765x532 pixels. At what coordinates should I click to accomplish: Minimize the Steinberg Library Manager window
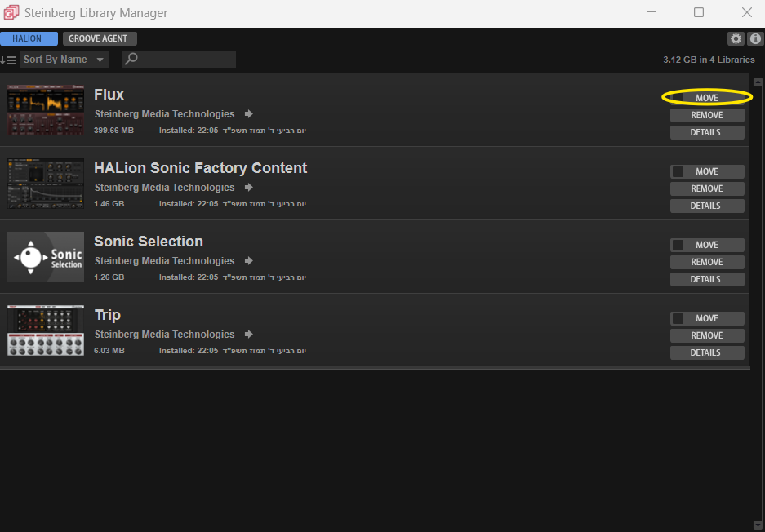point(651,13)
